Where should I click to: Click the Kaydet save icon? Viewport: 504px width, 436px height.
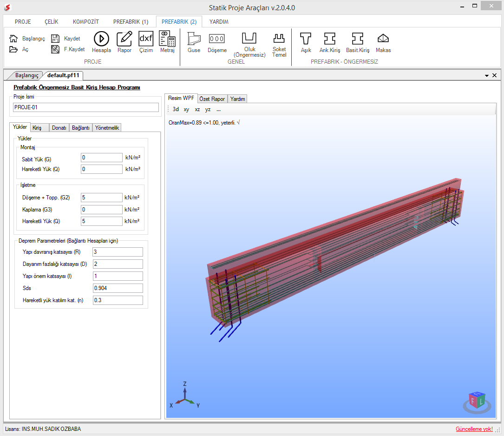point(55,39)
